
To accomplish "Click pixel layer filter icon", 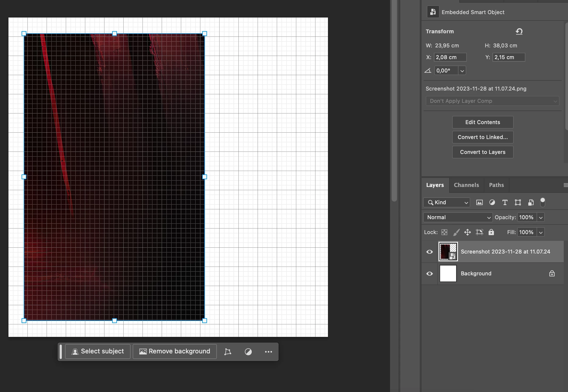I will click(x=479, y=202).
